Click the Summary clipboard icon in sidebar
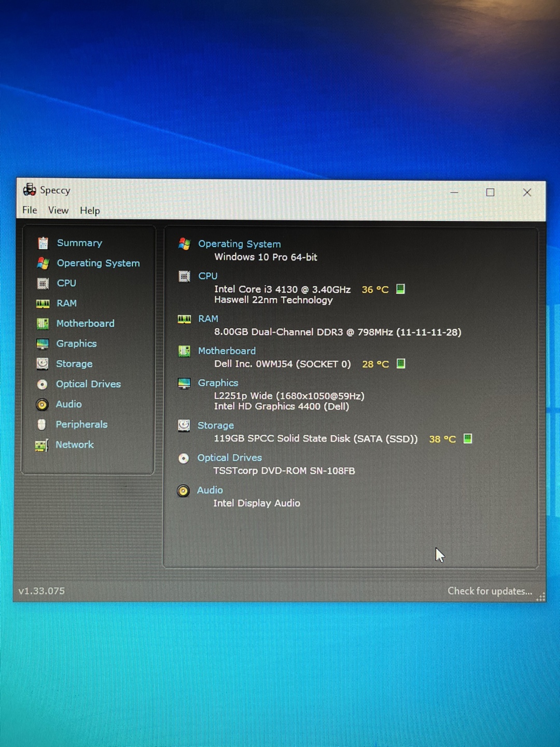This screenshot has width=560, height=747. pyautogui.click(x=43, y=243)
